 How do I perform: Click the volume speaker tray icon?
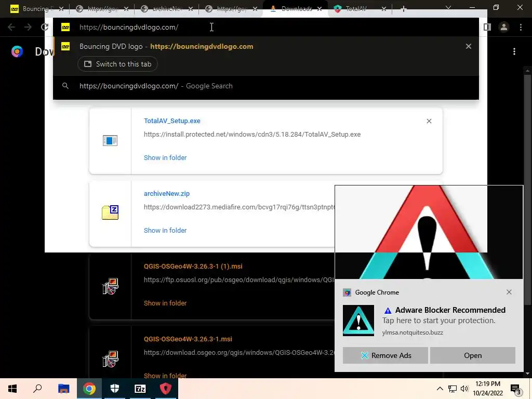464,389
